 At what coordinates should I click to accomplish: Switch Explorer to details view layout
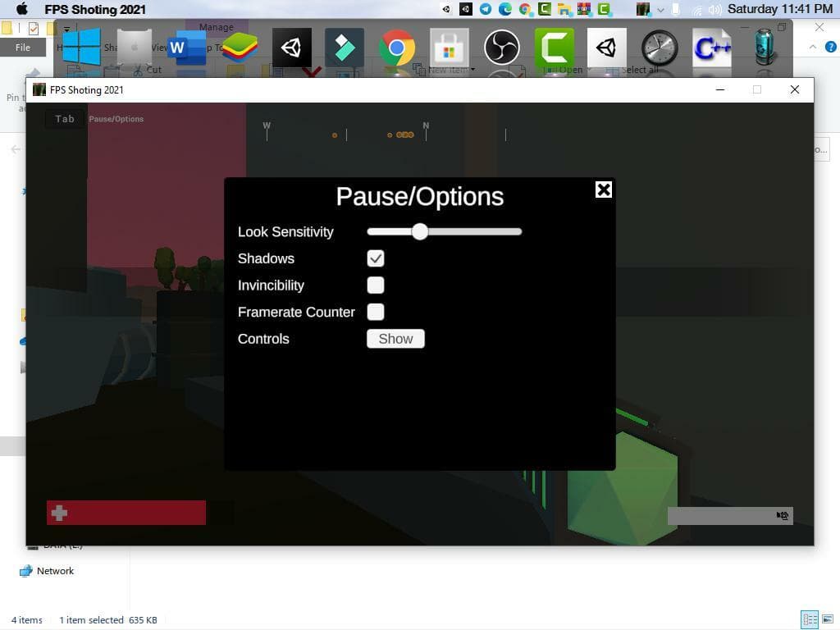click(810, 620)
